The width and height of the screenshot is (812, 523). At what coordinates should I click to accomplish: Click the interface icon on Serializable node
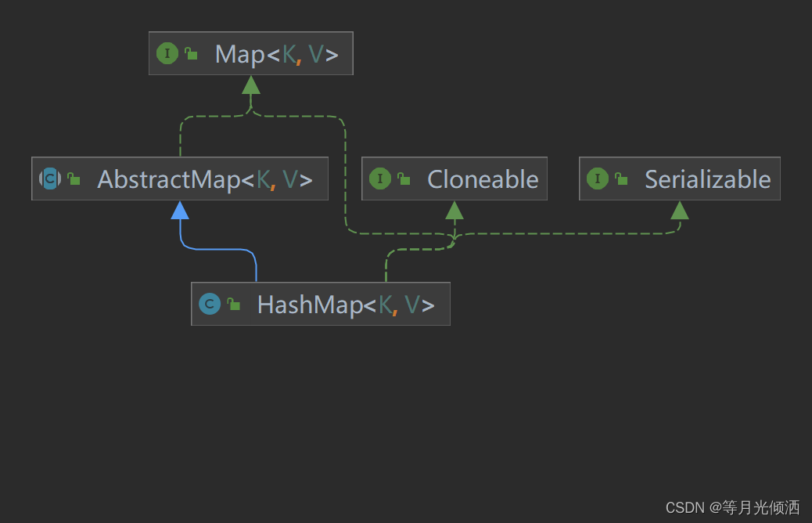coord(598,179)
